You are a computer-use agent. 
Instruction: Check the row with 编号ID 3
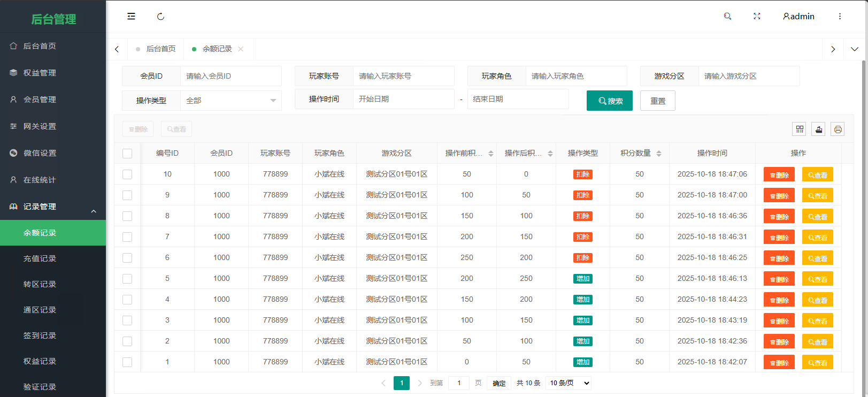[x=127, y=320]
